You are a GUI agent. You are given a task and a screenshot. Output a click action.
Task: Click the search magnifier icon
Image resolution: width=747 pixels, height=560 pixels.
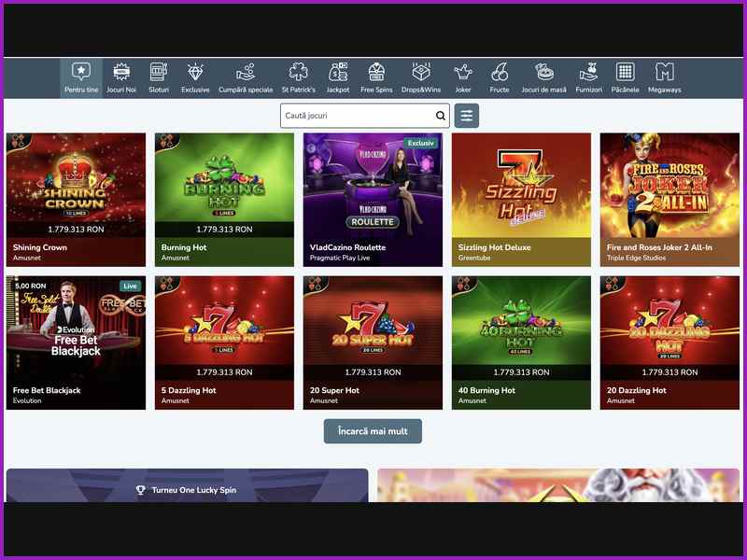coord(441,116)
